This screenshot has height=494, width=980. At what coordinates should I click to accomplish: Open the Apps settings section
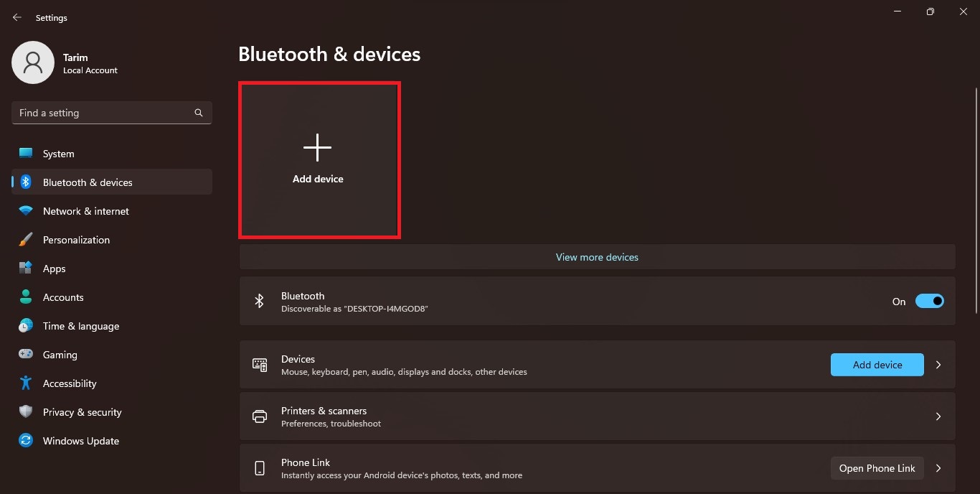click(52, 268)
